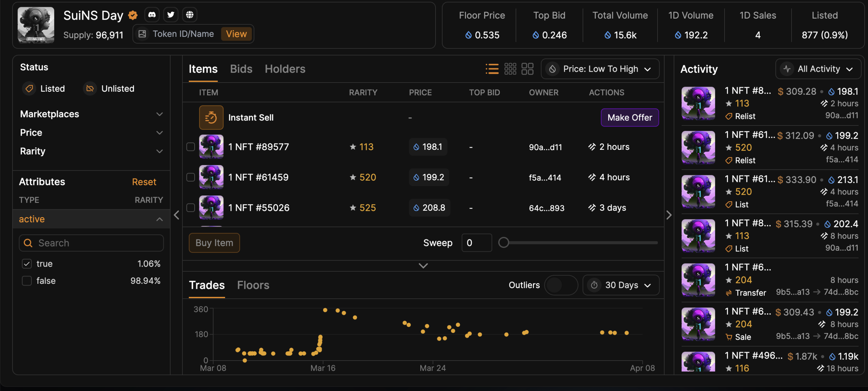Open Price: Low To High dropdown
Viewport: 868px width, 391px height.
pyautogui.click(x=600, y=69)
